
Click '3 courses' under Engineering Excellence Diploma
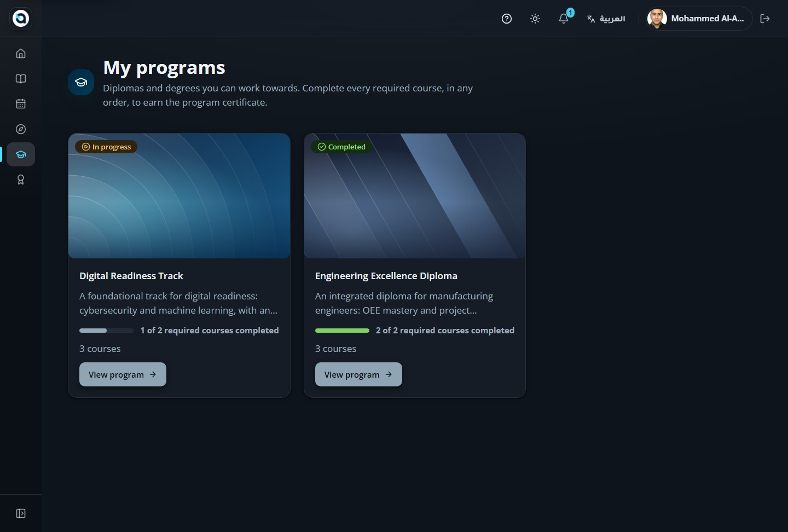click(335, 349)
